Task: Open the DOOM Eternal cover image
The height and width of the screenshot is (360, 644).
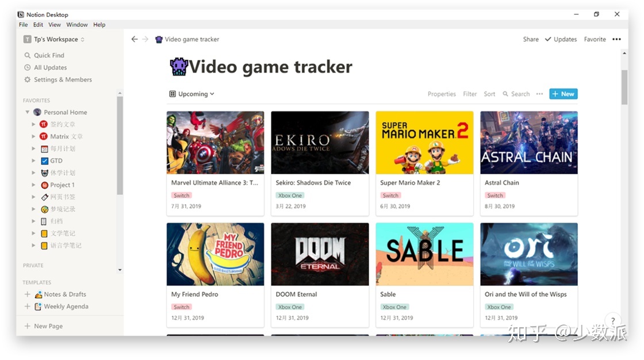Action: point(320,254)
